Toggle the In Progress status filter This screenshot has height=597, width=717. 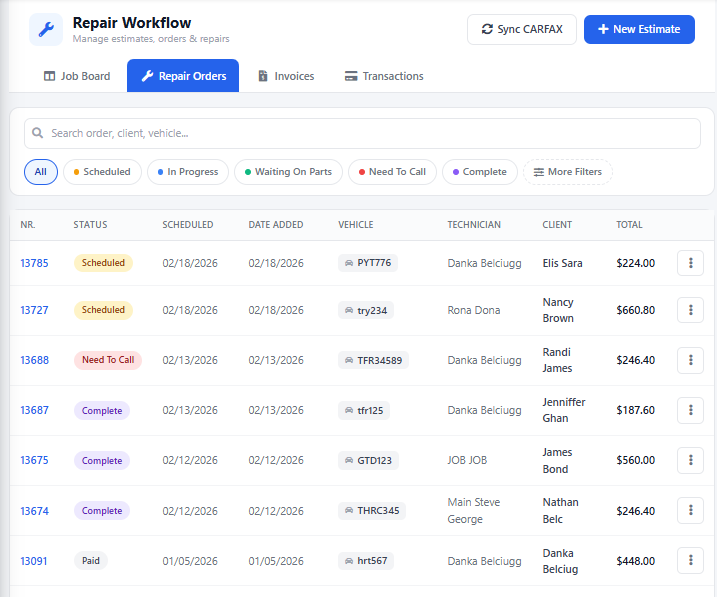pyautogui.click(x=188, y=172)
